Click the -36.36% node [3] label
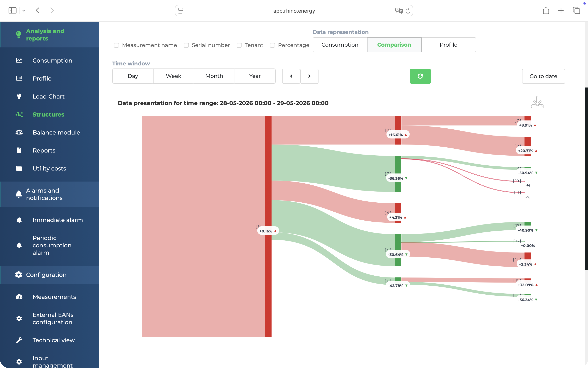The width and height of the screenshot is (588, 368). pyautogui.click(x=398, y=178)
